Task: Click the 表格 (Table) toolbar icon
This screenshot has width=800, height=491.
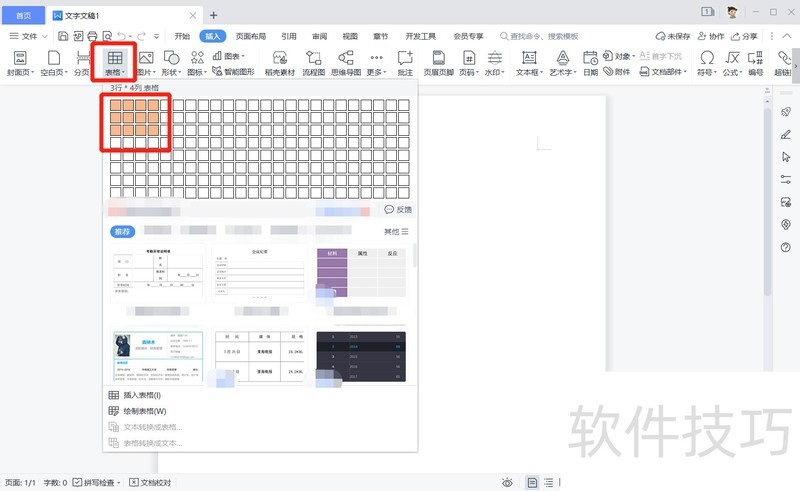Action: coord(115,63)
